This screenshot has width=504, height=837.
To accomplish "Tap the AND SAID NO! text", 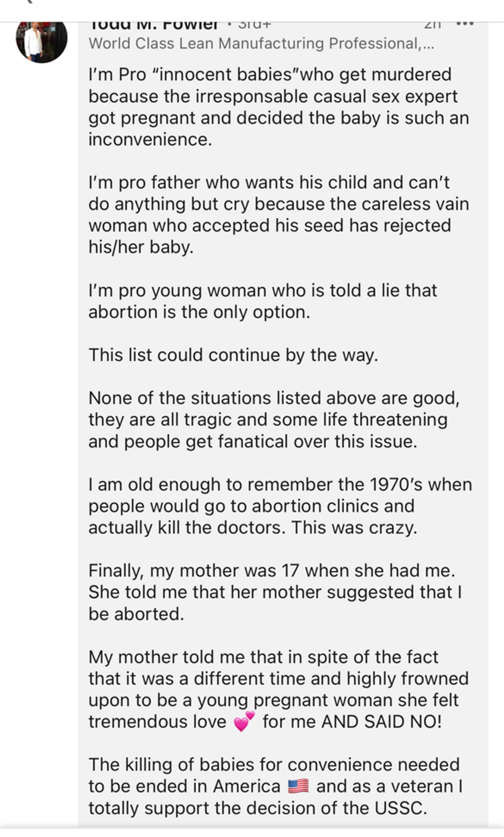I will pos(382,722).
